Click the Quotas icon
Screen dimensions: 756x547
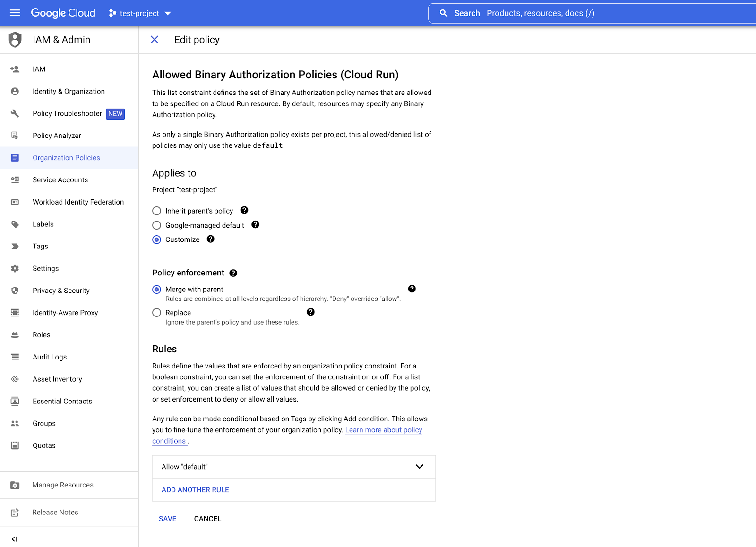[x=15, y=445]
